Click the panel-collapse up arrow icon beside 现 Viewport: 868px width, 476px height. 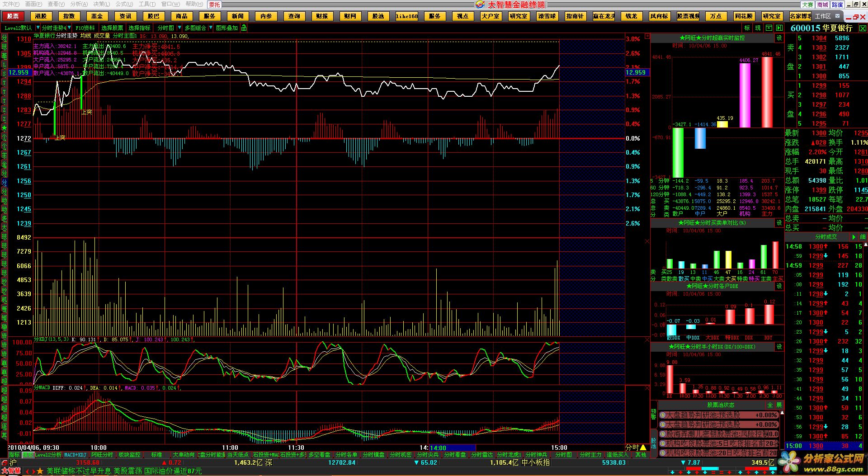point(769,28)
